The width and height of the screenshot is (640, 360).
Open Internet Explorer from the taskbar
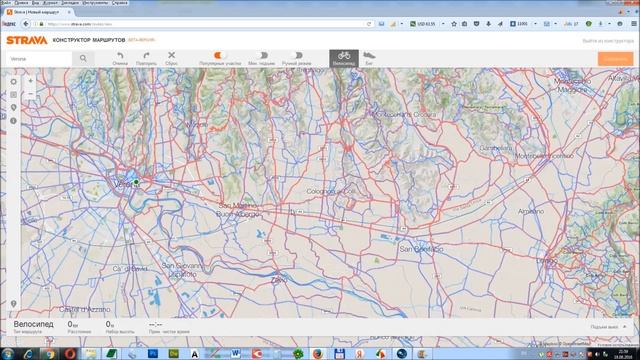pyautogui.click(x=28, y=353)
